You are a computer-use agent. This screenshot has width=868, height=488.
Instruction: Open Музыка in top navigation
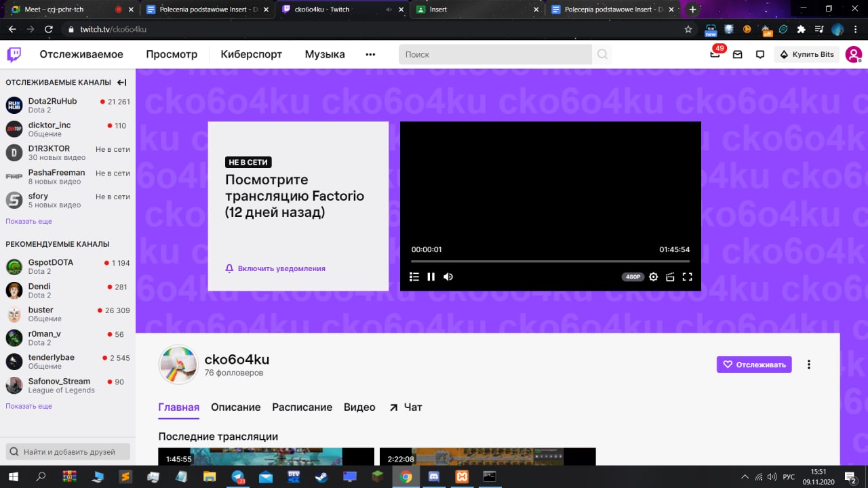(325, 54)
